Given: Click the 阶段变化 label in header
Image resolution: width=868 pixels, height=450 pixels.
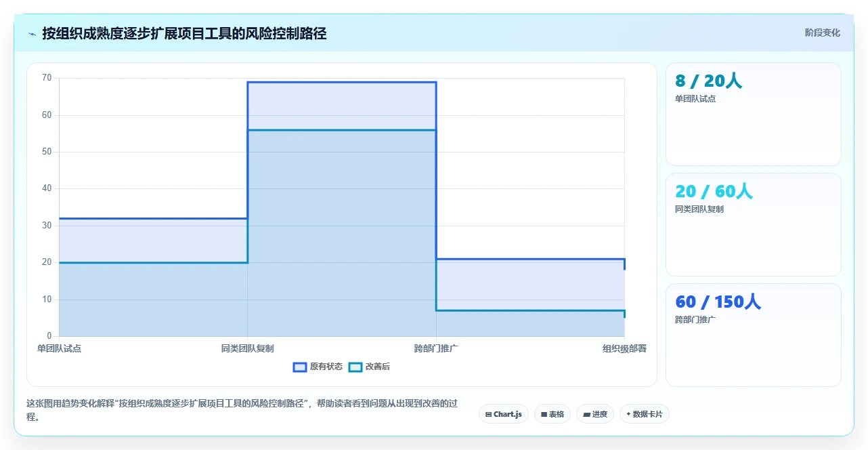Looking at the screenshot, I should click(822, 33).
